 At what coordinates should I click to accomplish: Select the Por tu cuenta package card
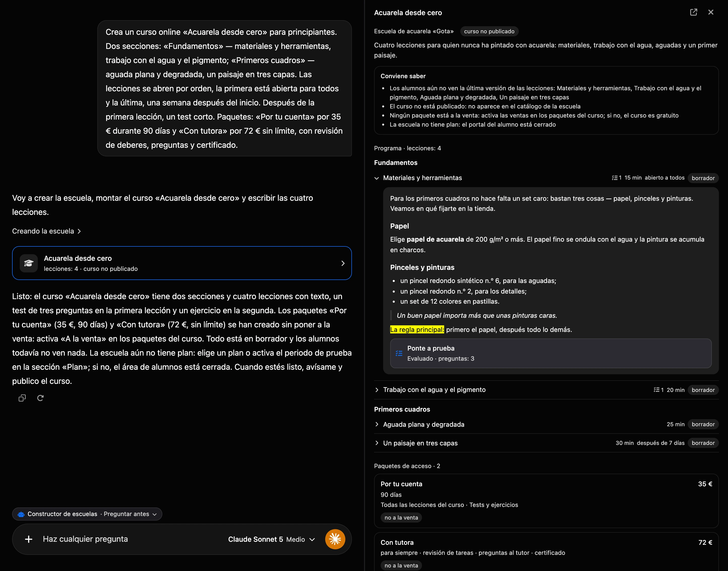tap(546, 501)
